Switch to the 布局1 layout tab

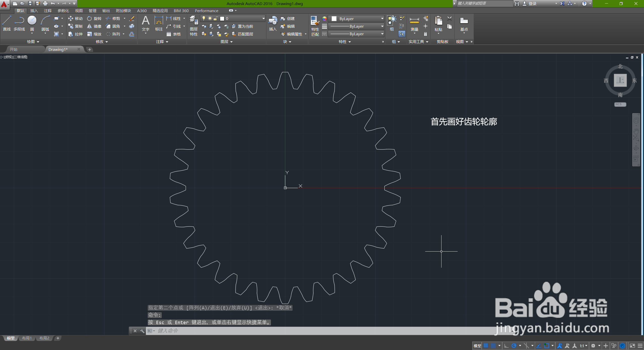click(x=26, y=338)
